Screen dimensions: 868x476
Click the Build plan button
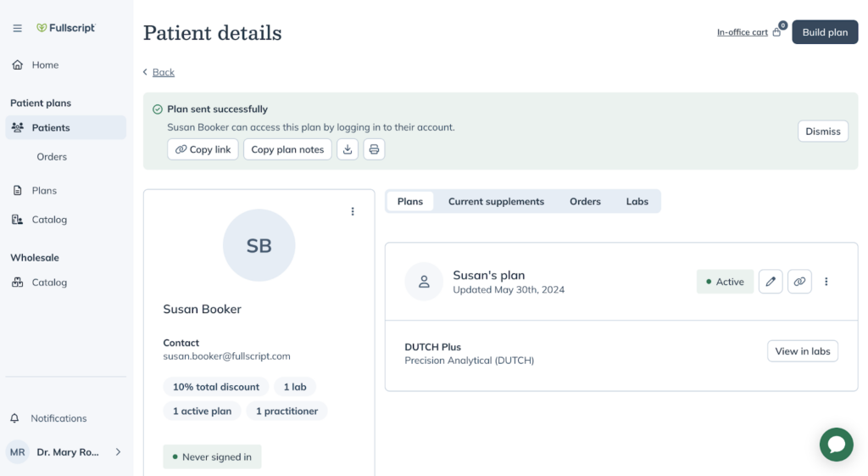click(825, 32)
